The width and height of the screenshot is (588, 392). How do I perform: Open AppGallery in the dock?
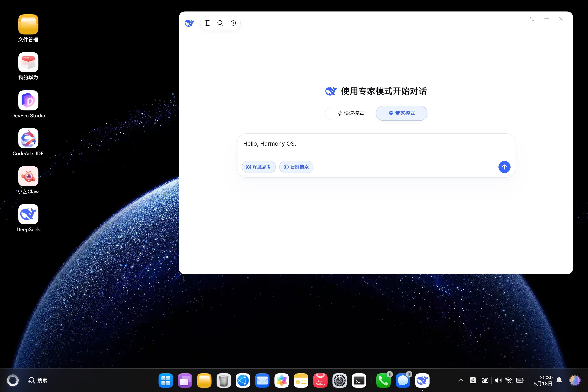pos(320,381)
